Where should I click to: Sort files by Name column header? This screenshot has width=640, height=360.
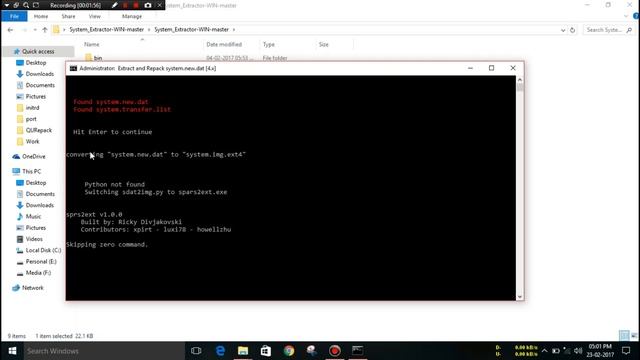coord(91,44)
